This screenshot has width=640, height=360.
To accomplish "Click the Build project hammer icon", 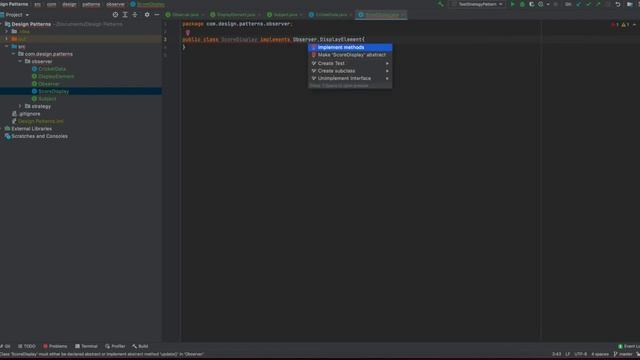I will (x=440, y=4).
